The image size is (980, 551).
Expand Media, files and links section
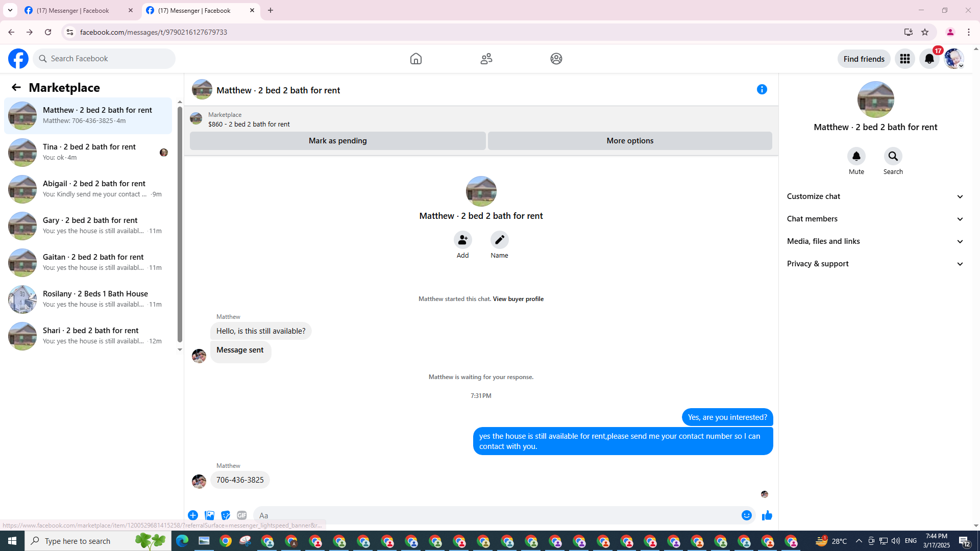point(876,241)
